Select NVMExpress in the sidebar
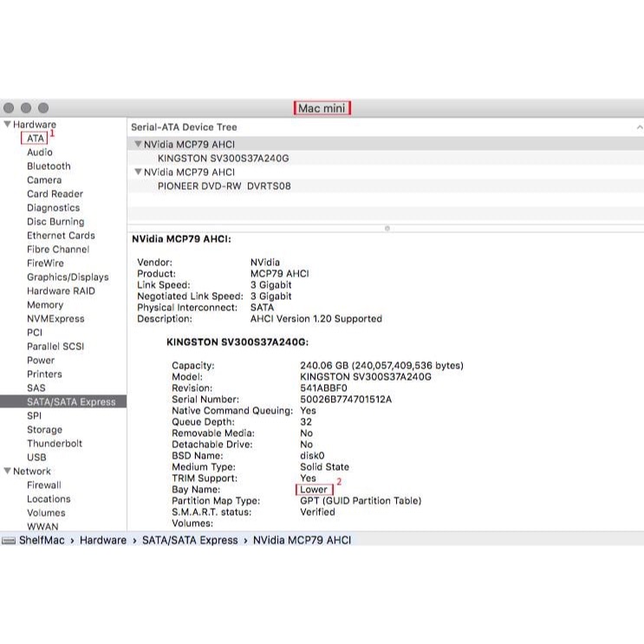The height and width of the screenshot is (644, 644). [55, 319]
